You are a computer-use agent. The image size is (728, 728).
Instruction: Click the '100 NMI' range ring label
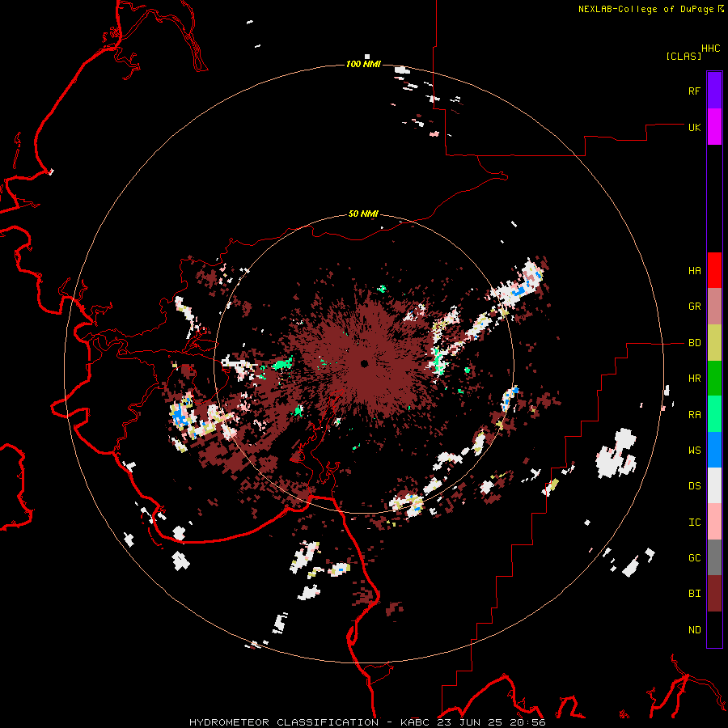coord(363,64)
